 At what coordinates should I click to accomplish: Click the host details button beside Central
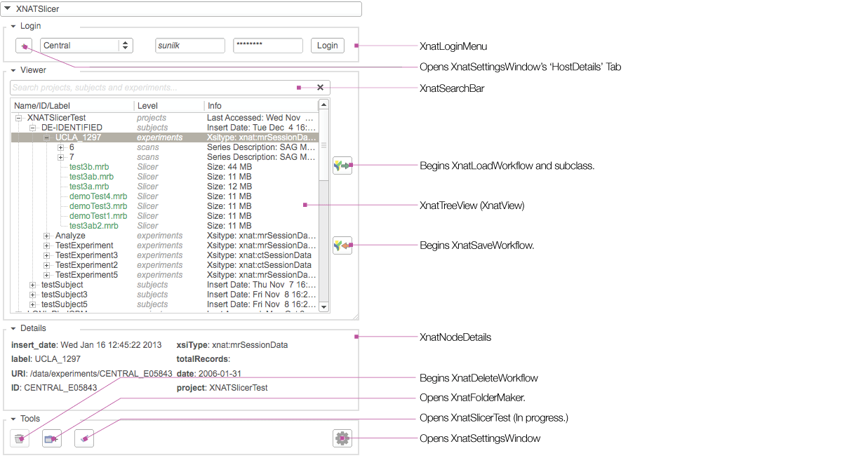coord(23,46)
